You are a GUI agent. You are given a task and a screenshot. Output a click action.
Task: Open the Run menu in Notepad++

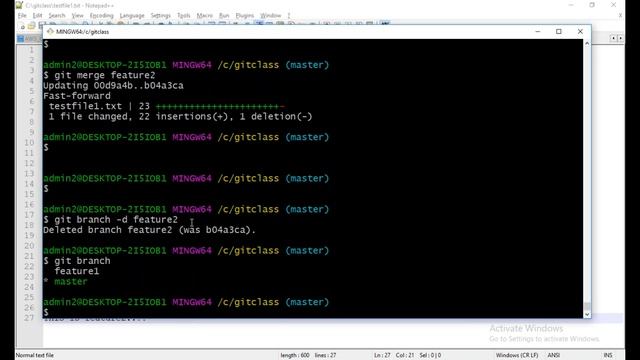(224, 16)
